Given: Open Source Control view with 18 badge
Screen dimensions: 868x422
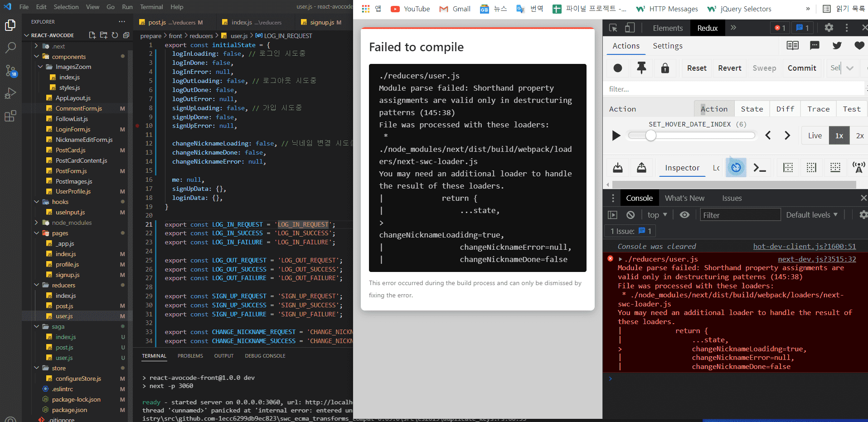Looking at the screenshot, I should coord(10,71).
